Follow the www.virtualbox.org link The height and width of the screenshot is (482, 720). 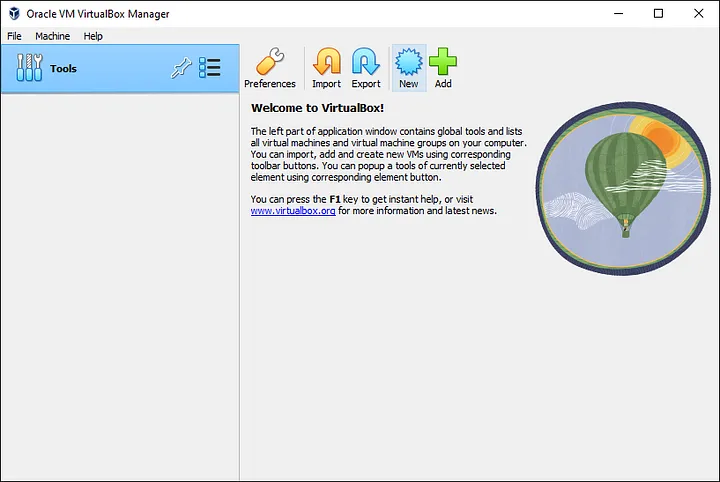click(x=293, y=211)
